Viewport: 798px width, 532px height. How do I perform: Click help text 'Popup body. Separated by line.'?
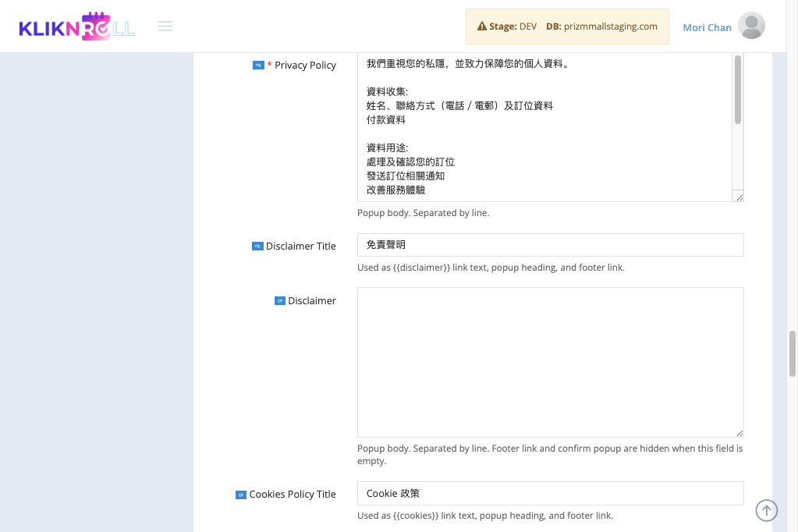(423, 213)
